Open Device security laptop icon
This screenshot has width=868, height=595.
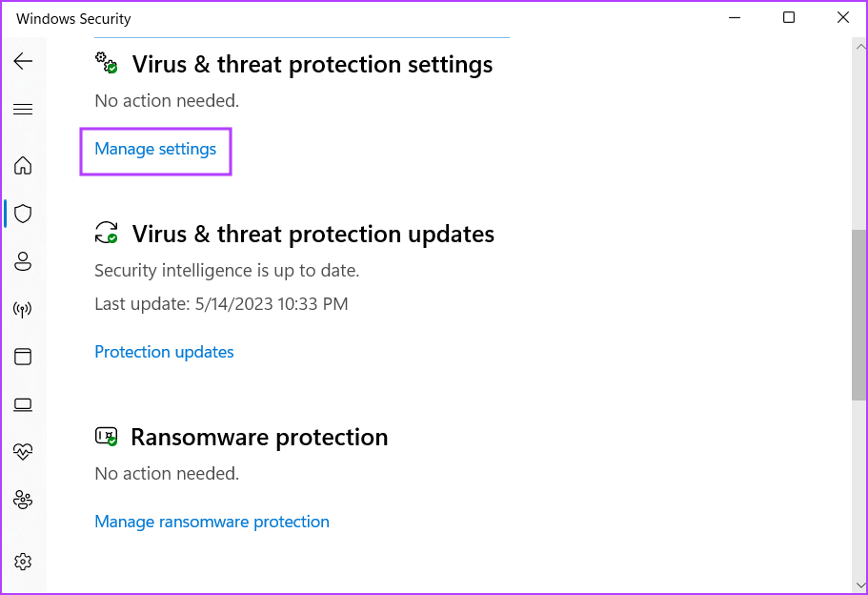(x=23, y=404)
